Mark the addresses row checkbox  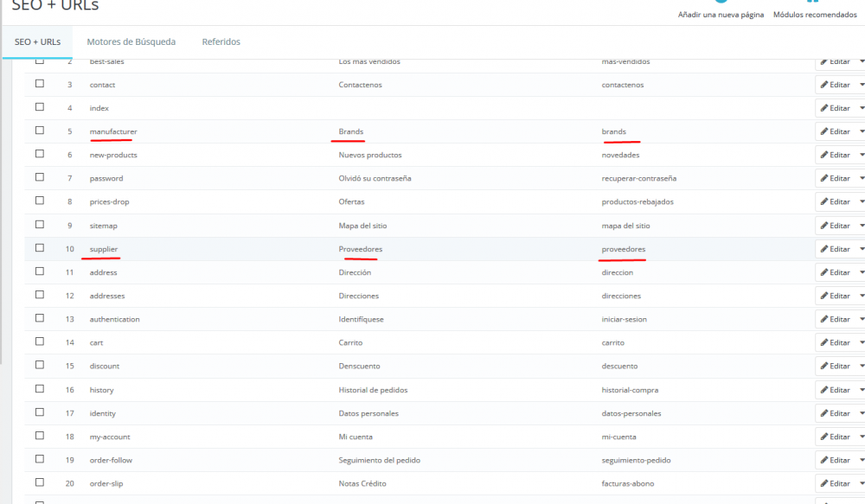pyautogui.click(x=40, y=295)
